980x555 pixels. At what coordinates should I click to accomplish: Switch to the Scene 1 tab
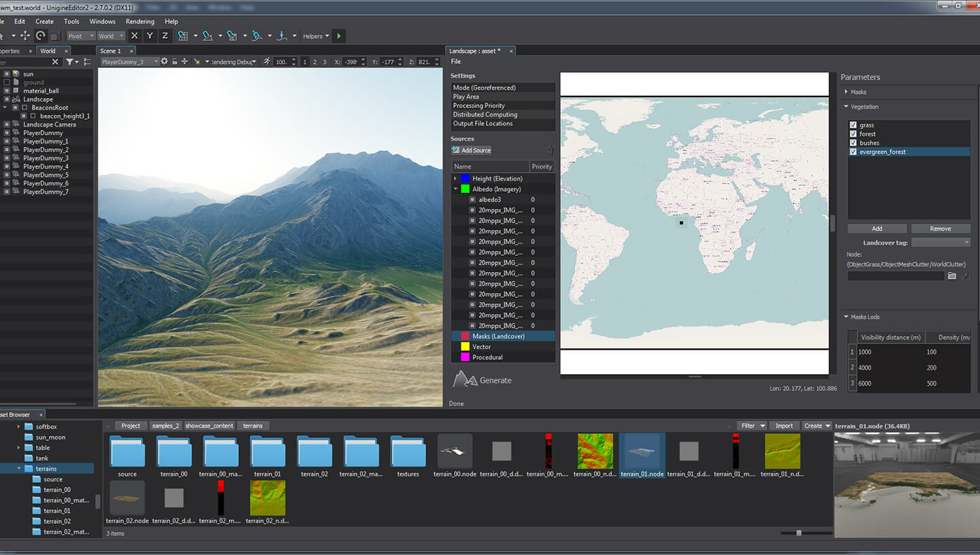pyautogui.click(x=110, y=51)
